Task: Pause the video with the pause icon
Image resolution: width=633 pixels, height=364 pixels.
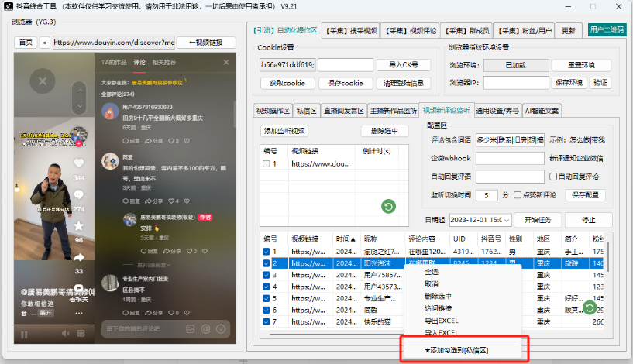Action: (x=24, y=335)
